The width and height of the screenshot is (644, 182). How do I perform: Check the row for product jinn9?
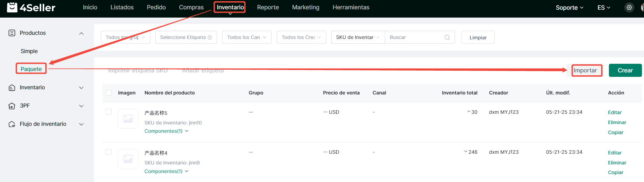[109, 152]
